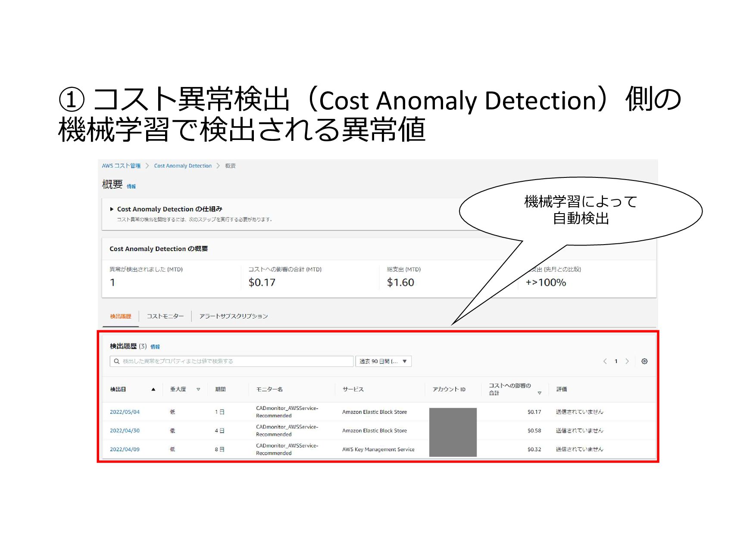Click the 期間 column header
This screenshot has height=534, width=756.
click(x=220, y=389)
